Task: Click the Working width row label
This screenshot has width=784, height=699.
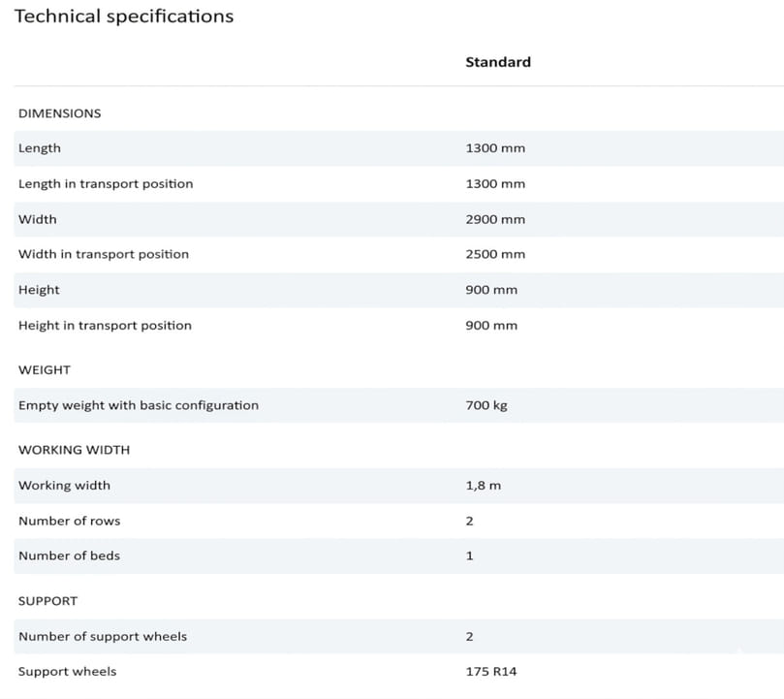Action: [x=64, y=486]
